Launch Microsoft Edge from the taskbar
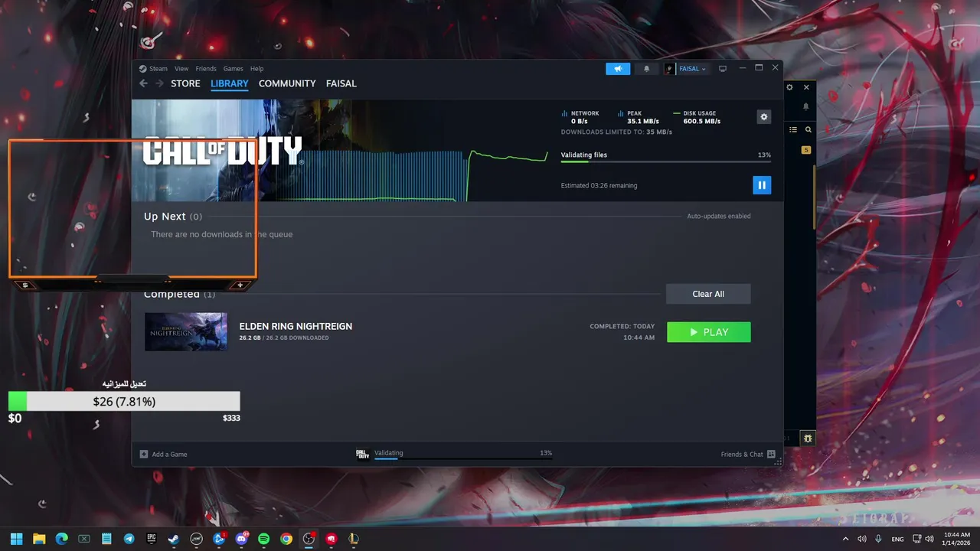Viewport: 980px width, 551px height. [x=61, y=539]
